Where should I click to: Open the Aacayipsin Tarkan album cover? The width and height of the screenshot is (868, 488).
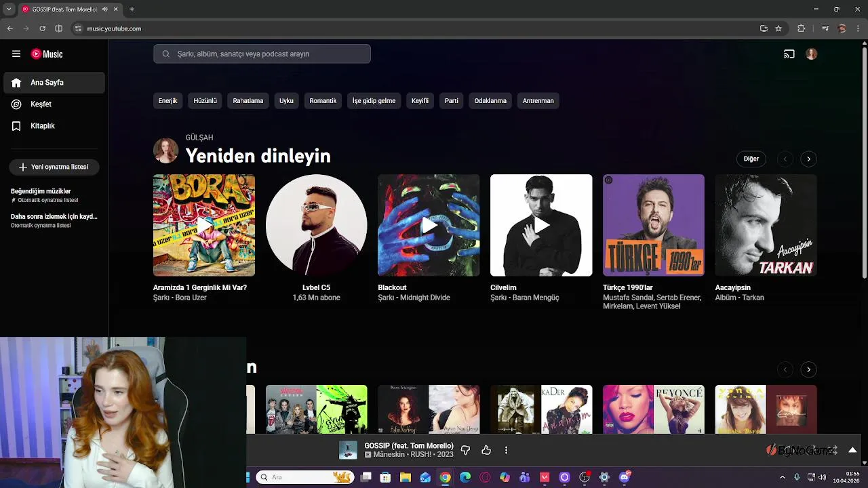click(766, 225)
